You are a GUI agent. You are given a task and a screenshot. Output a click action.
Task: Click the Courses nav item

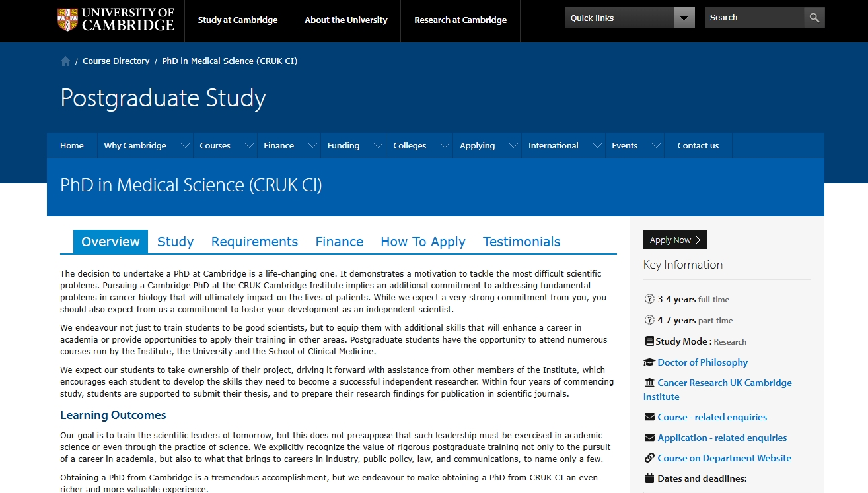[215, 146]
